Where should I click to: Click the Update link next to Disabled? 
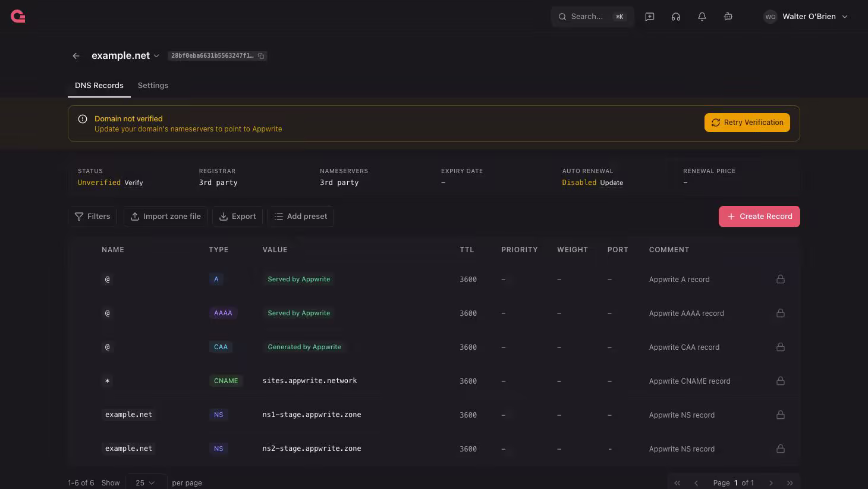[x=612, y=183]
